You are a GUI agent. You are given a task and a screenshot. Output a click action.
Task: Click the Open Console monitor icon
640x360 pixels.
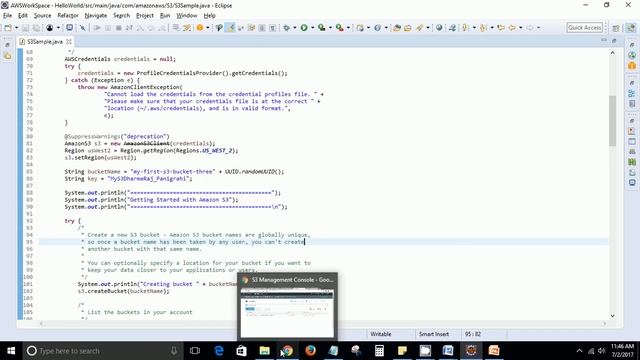(x=69, y=28)
